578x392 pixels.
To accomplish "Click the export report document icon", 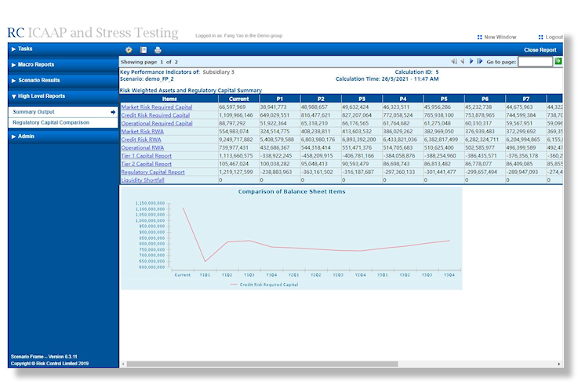I will pos(144,49).
